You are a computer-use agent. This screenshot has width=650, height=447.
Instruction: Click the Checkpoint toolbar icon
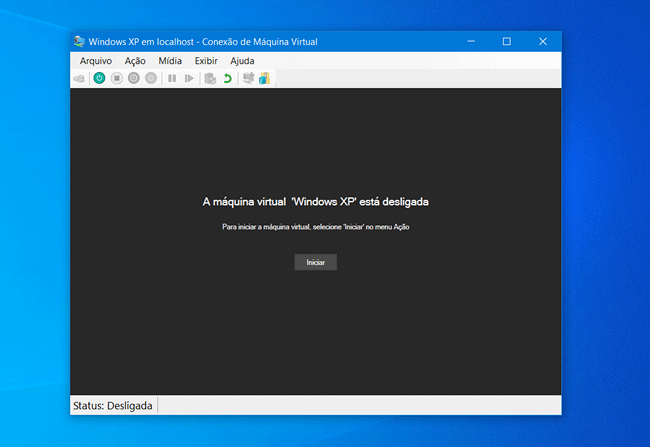pyautogui.click(x=210, y=78)
